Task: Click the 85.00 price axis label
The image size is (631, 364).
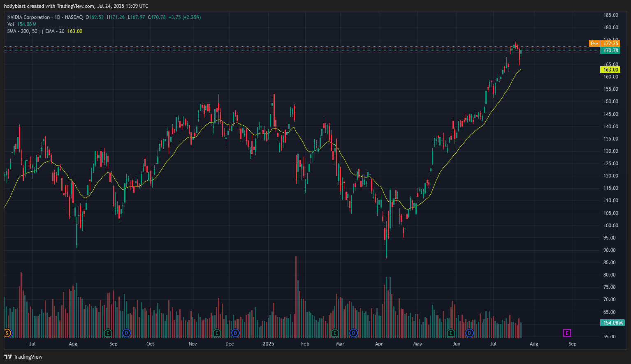Action: pos(610,263)
